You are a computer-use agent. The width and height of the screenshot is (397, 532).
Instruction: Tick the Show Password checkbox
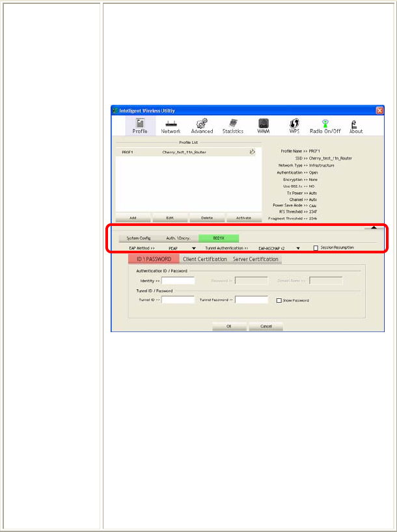click(279, 301)
